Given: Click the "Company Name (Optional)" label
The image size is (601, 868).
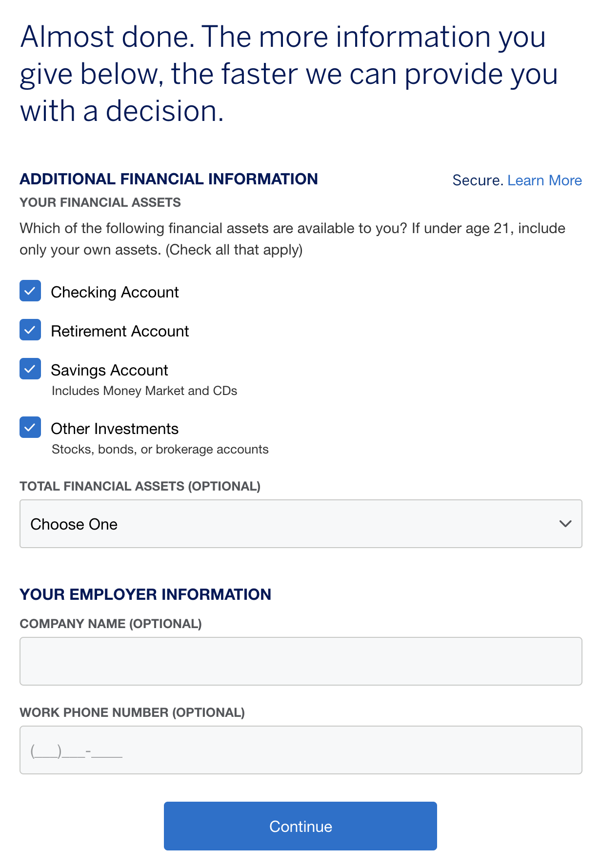Looking at the screenshot, I should coord(111,624).
